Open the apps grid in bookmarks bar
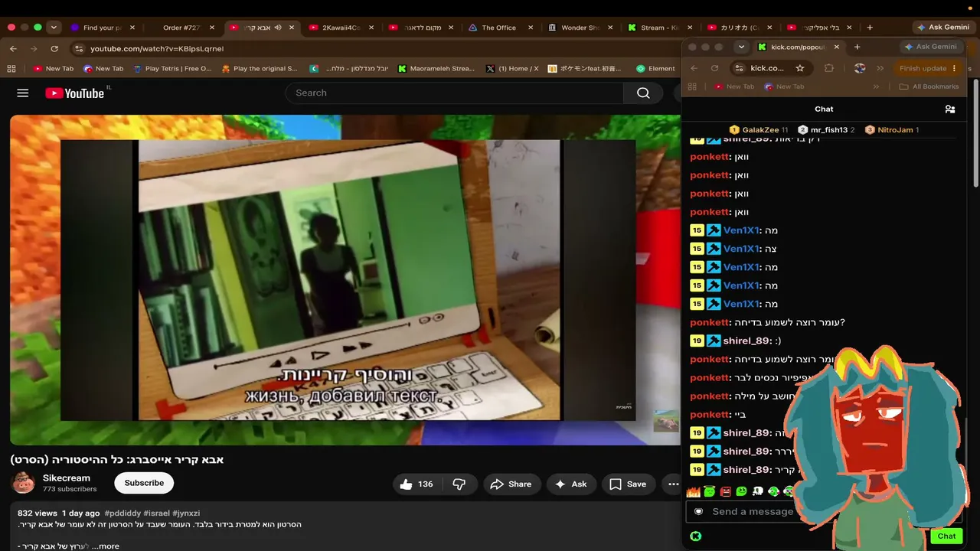This screenshot has height=551, width=980. tap(11, 68)
